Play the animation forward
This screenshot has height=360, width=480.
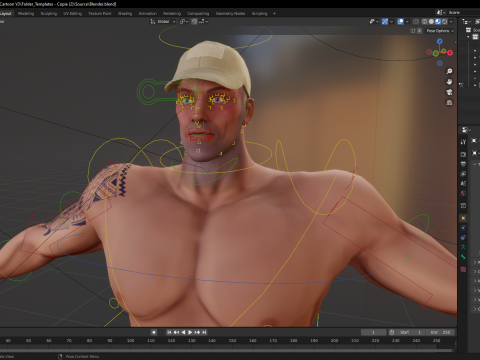[190, 332]
